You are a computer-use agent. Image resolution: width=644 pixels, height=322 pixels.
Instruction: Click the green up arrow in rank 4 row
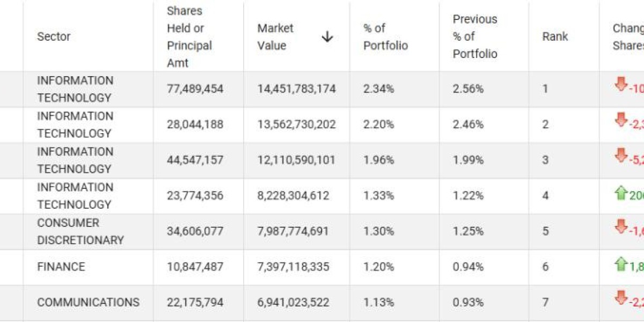621,193
